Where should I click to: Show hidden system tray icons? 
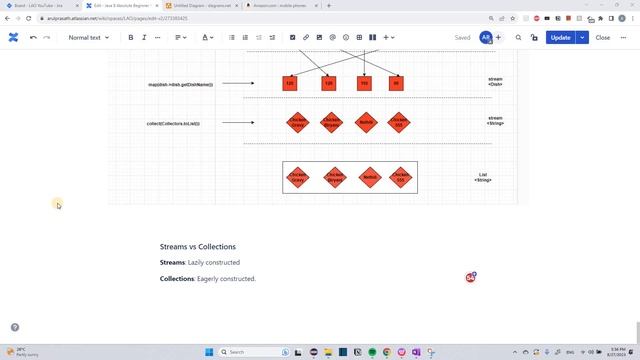point(515,352)
